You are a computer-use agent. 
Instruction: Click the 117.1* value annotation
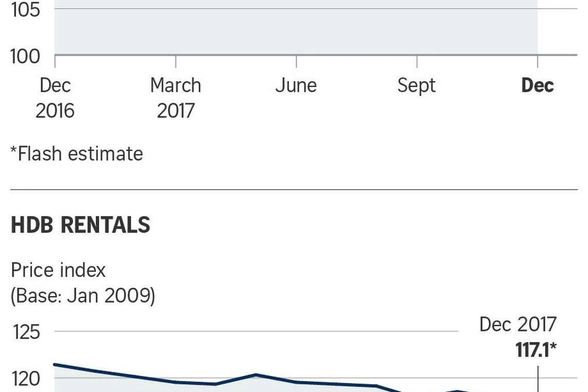click(536, 351)
